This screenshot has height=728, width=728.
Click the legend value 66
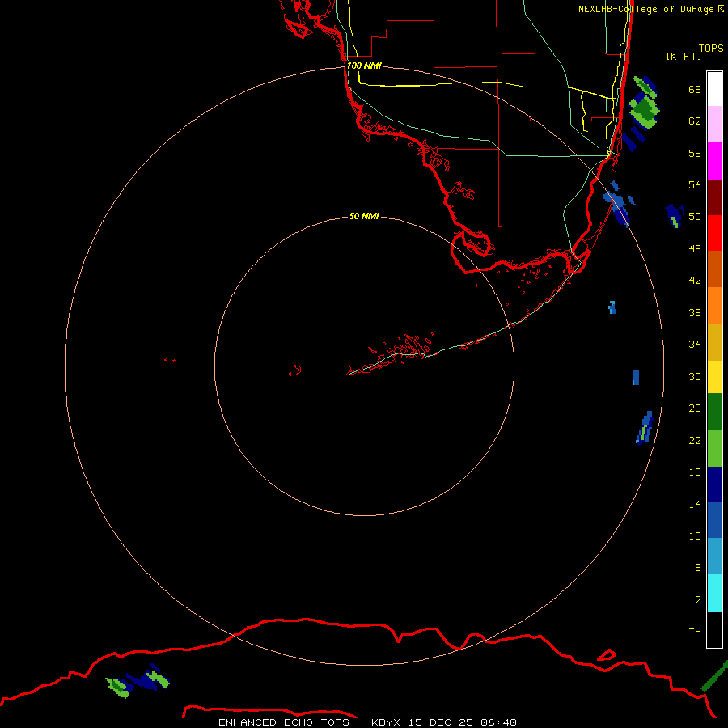695,89
